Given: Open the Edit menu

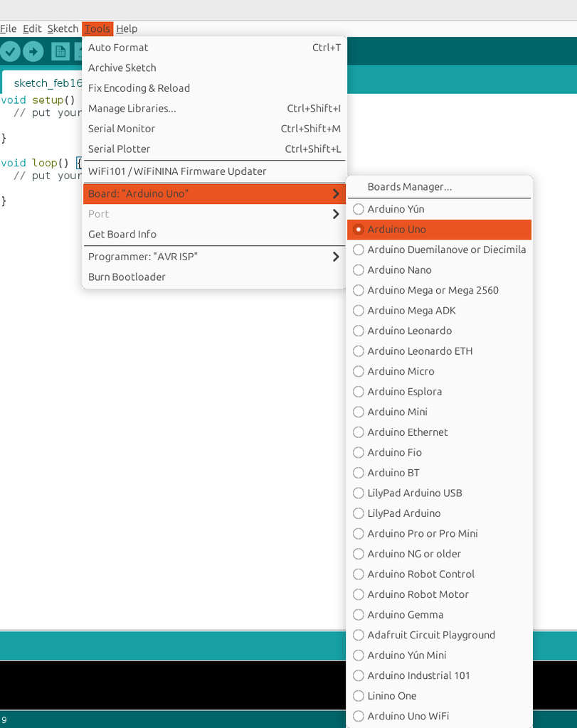Looking at the screenshot, I should tap(32, 28).
